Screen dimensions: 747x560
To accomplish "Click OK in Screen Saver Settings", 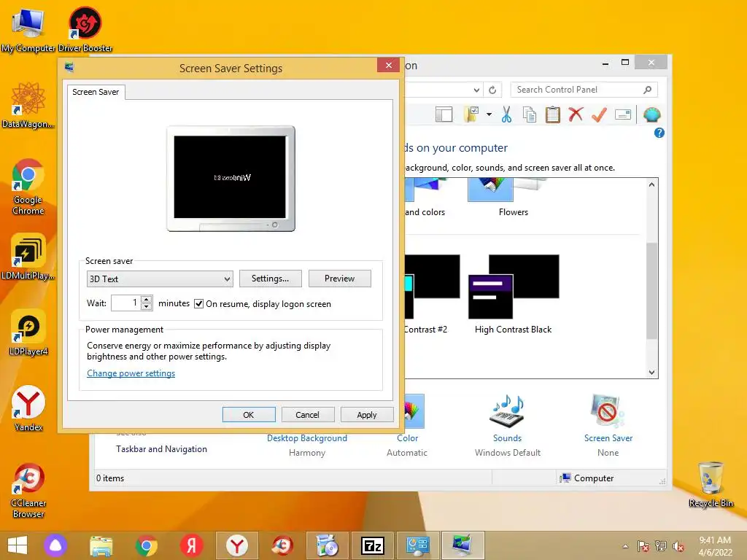I will pyautogui.click(x=249, y=415).
